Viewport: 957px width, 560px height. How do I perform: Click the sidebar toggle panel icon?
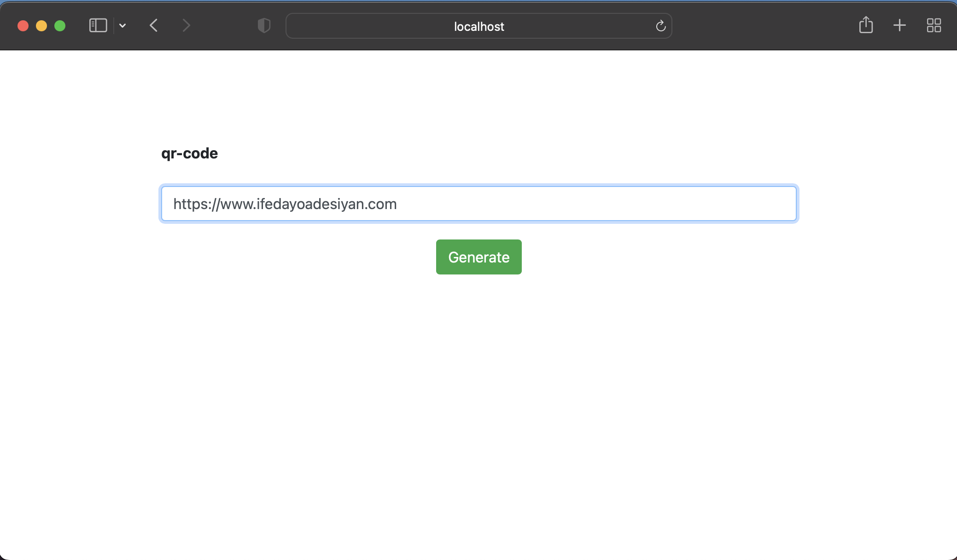97,25
